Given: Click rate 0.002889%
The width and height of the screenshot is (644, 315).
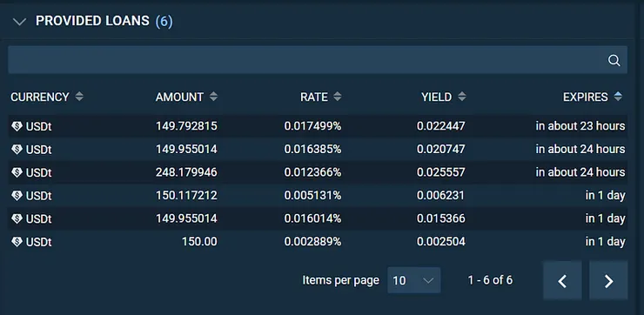Looking at the screenshot, I should click(312, 241).
